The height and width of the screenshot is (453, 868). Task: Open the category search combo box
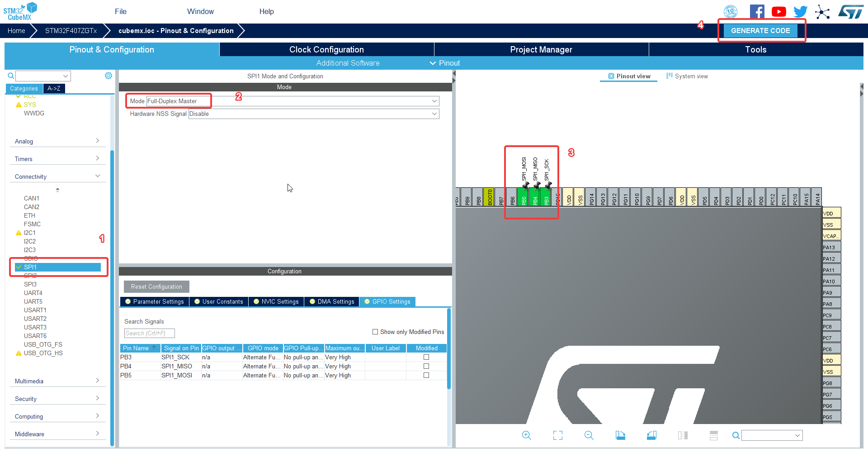[43, 76]
